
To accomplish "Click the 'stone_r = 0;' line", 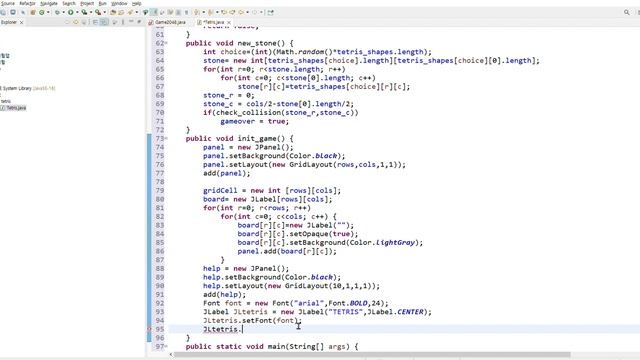I will point(229,95).
